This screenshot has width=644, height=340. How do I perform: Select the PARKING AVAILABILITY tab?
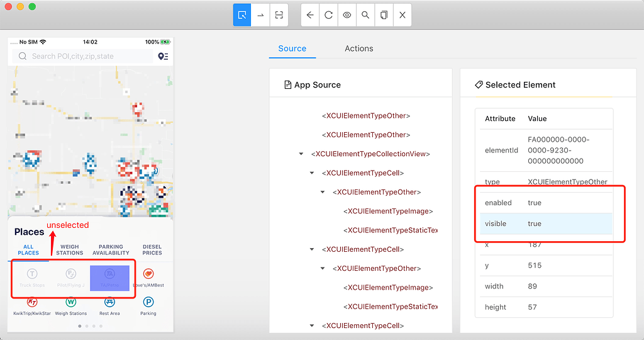pyautogui.click(x=111, y=250)
